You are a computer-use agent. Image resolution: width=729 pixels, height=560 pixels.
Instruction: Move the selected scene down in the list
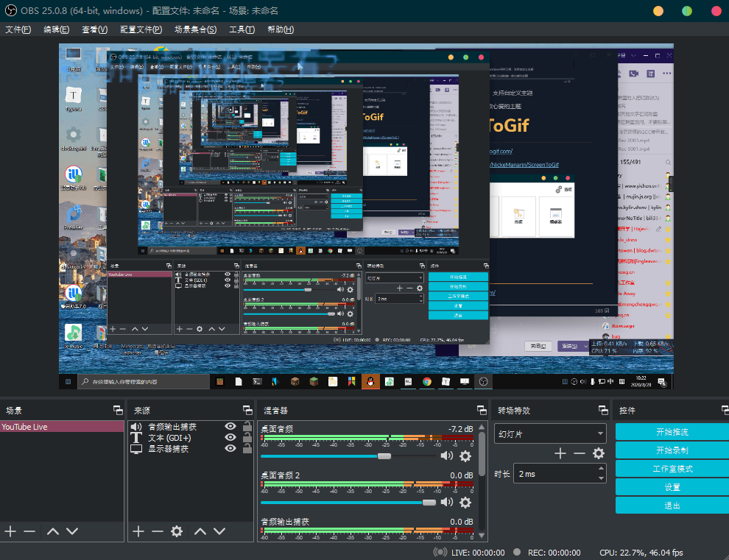[72, 531]
